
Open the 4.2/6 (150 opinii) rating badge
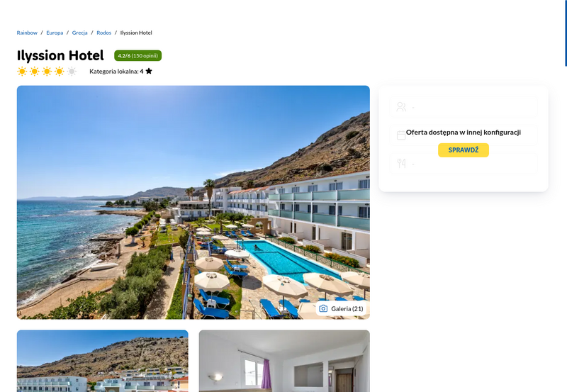(137, 56)
